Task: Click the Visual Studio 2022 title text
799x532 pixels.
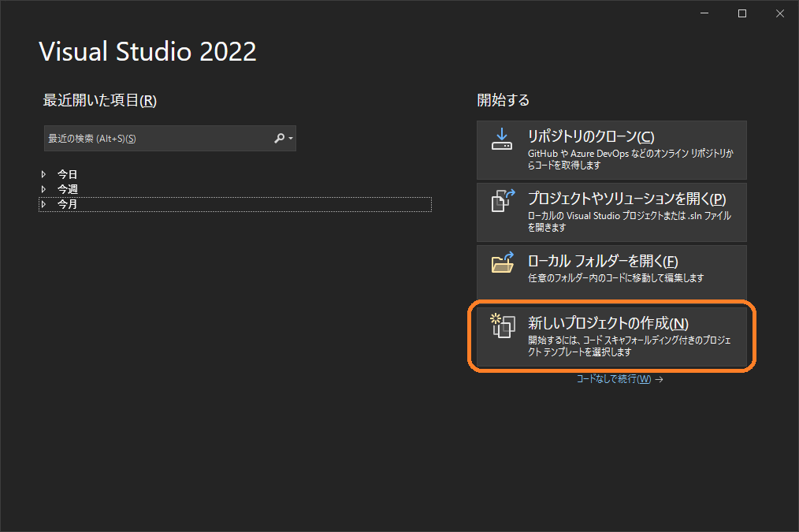Action: pos(148,51)
